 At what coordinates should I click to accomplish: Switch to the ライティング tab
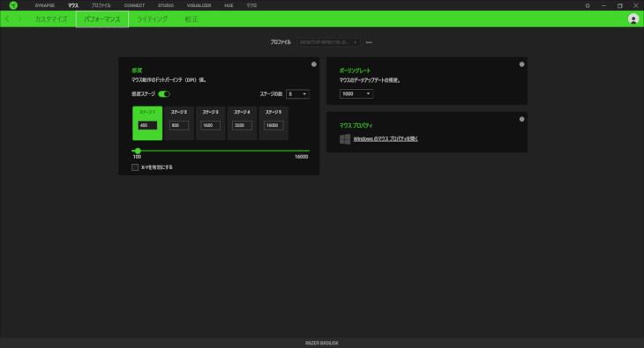152,19
